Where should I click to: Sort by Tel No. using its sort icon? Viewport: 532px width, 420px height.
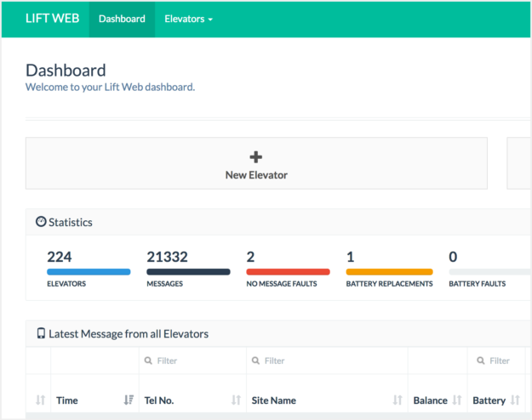[236, 400]
